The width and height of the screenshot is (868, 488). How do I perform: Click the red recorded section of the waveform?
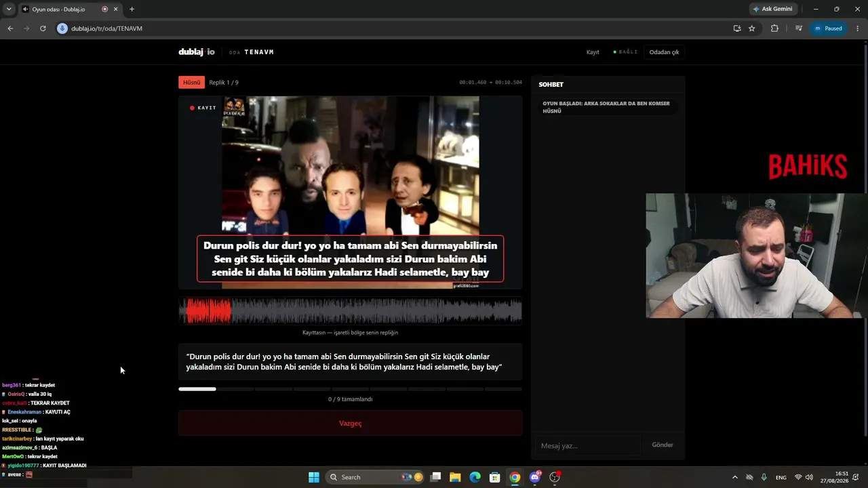click(209, 311)
